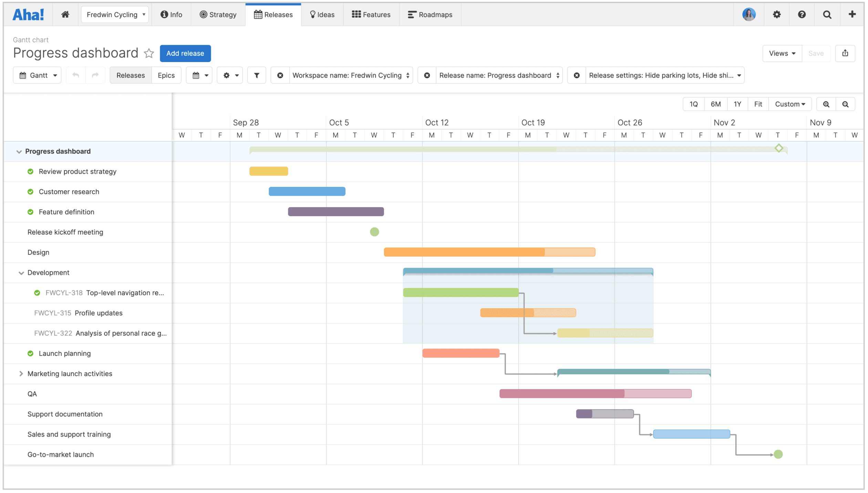868x493 pixels.
Task: Zoom in on the Gantt timeline
Action: pyautogui.click(x=826, y=104)
